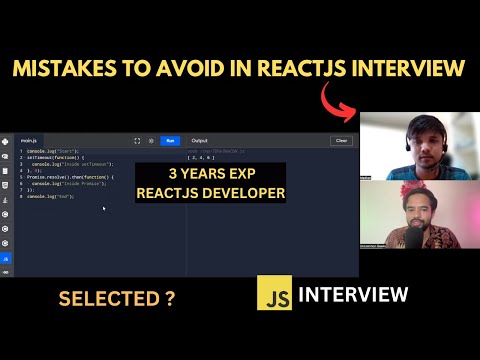The height and width of the screenshot is (360, 480).
Task: Toggle fullscreen mode of the editor
Action: (137, 141)
